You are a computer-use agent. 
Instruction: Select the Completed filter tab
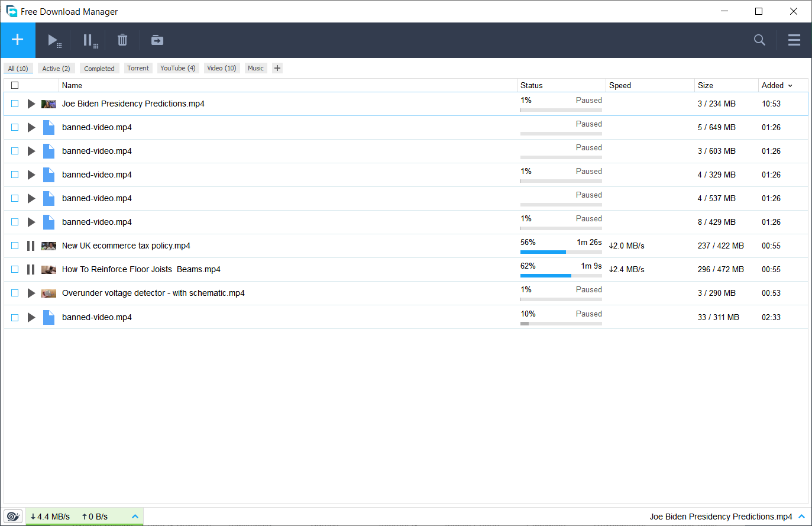pyautogui.click(x=99, y=68)
